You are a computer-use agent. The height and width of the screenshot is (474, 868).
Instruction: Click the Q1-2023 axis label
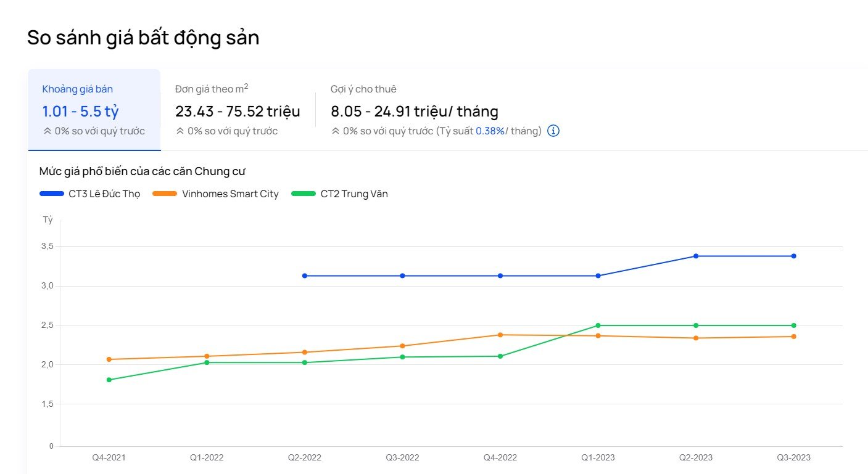(598, 457)
